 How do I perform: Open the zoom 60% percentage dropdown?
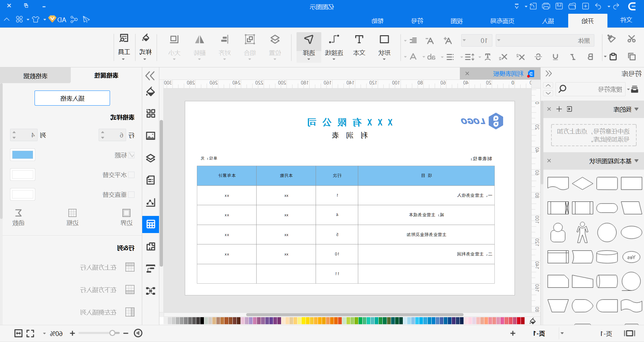(x=44, y=334)
